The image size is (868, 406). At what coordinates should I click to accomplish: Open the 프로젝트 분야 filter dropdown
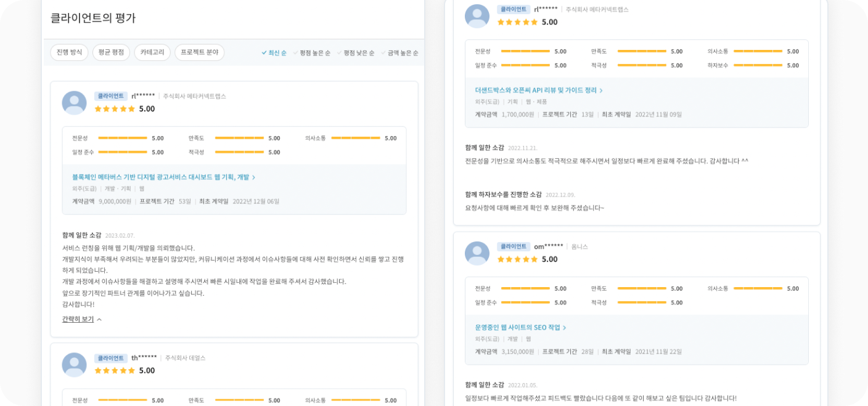198,52
